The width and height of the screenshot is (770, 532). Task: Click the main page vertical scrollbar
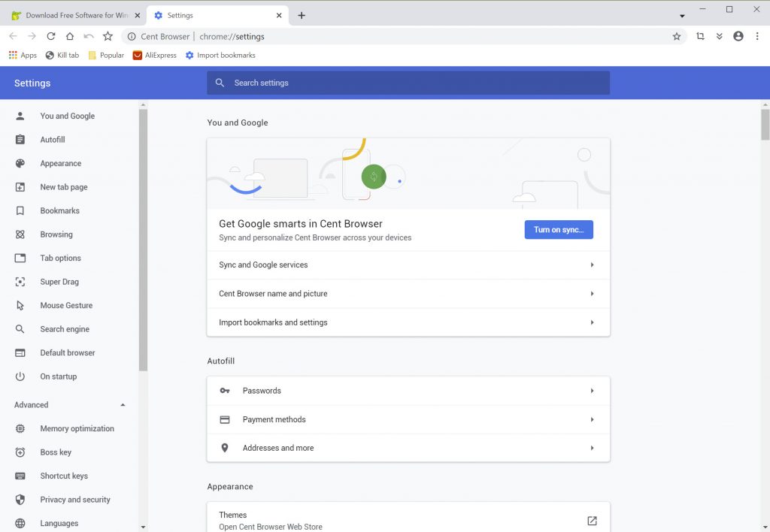point(765,125)
